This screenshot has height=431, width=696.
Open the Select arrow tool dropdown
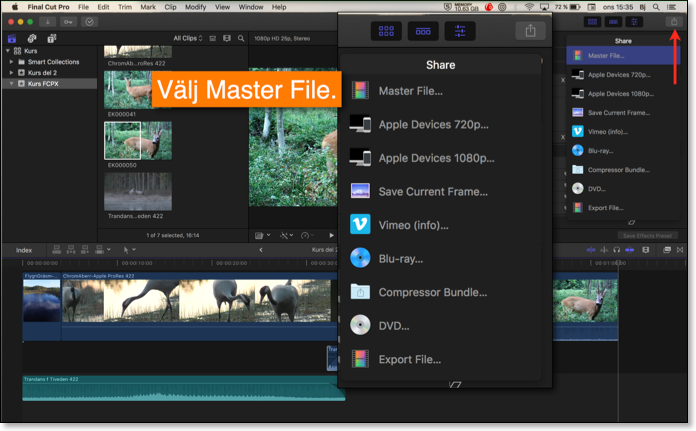click(x=129, y=250)
